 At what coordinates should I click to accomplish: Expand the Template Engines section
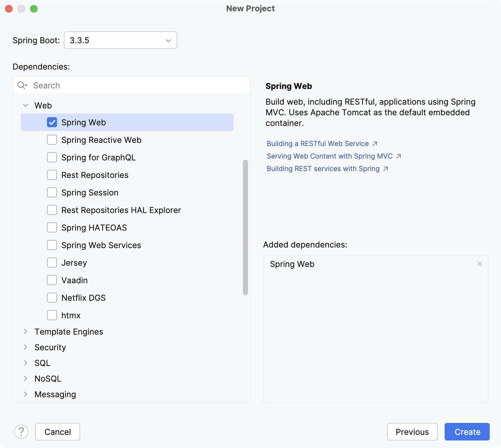(26, 331)
